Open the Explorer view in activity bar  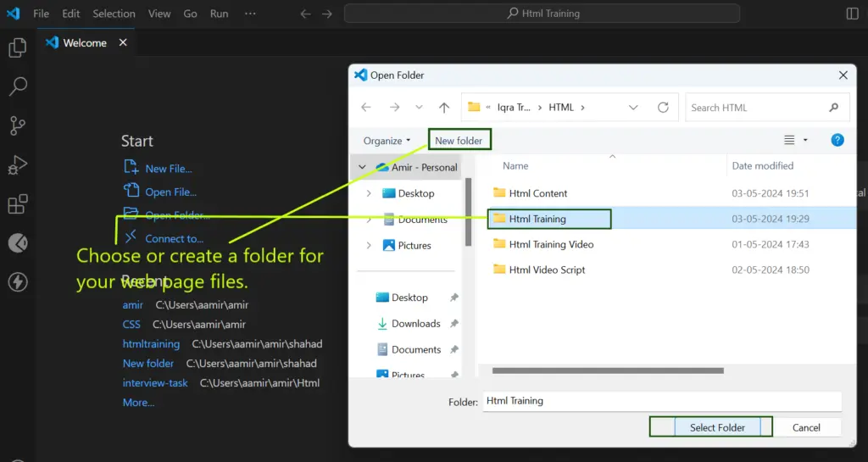point(18,47)
